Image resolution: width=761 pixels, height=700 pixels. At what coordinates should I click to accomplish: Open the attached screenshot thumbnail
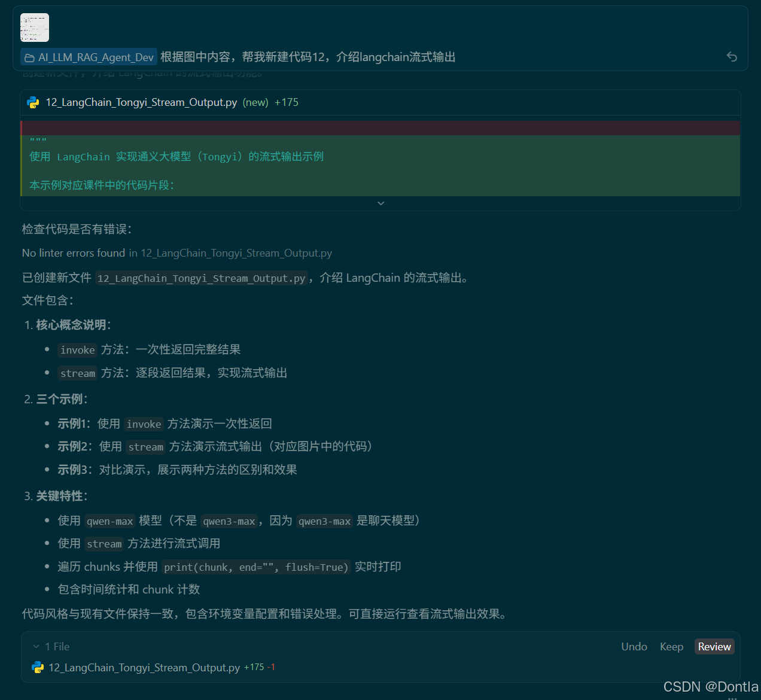(34, 27)
